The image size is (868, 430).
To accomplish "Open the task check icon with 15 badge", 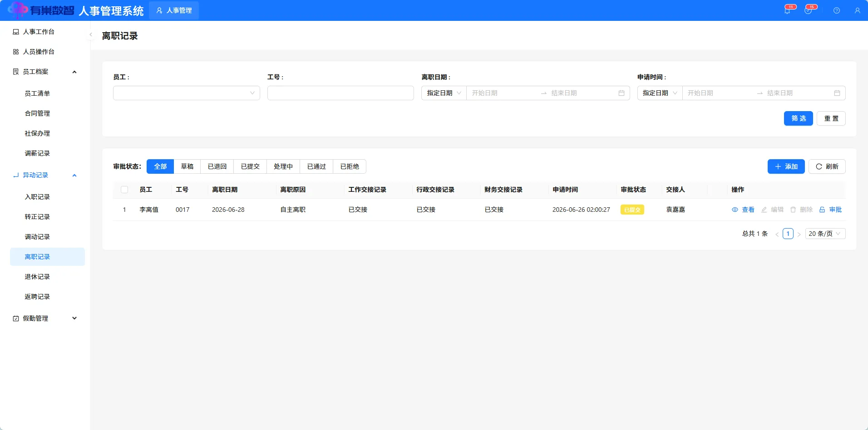I will tap(808, 10).
